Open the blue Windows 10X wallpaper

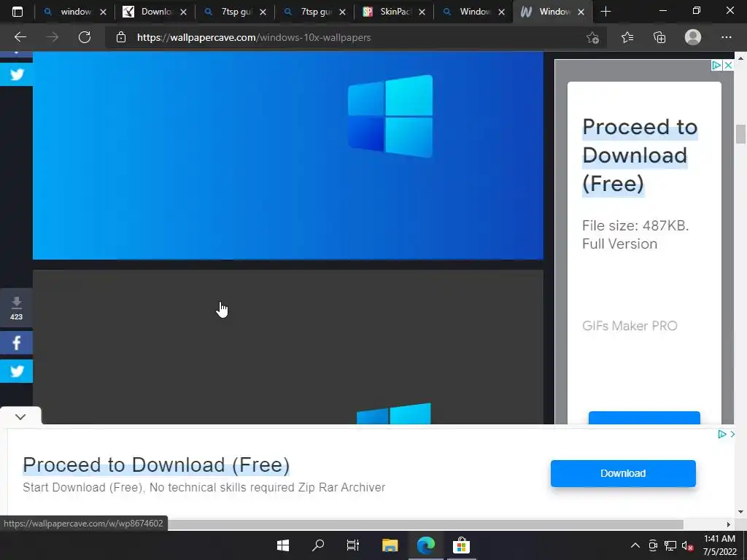pyautogui.click(x=287, y=155)
